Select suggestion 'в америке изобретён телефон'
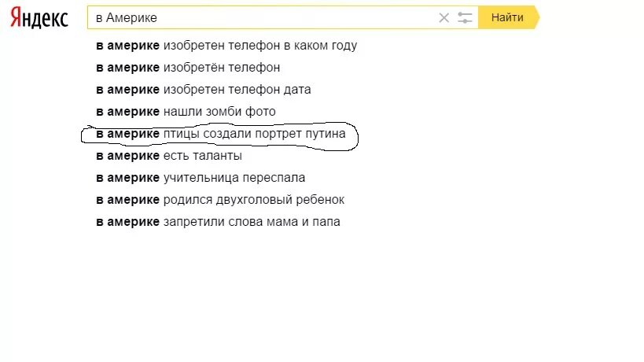Image resolution: width=644 pixels, height=362 pixels. 188,68
